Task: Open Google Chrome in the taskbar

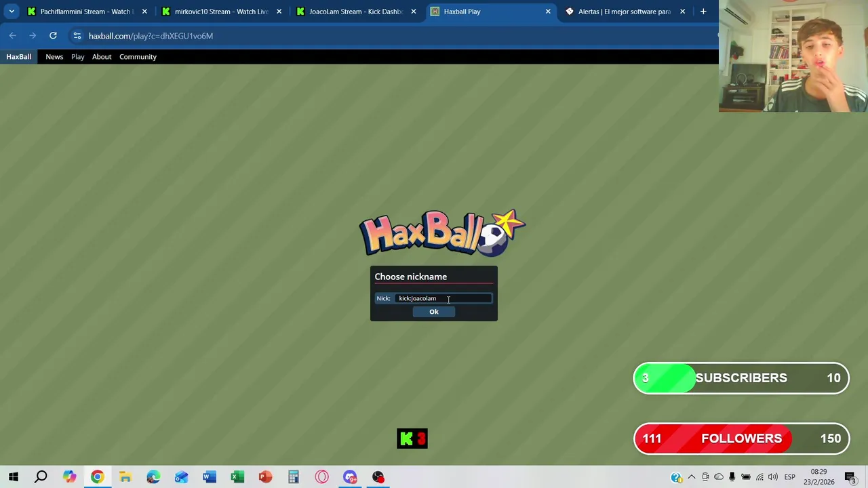Action: [x=97, y=477]
